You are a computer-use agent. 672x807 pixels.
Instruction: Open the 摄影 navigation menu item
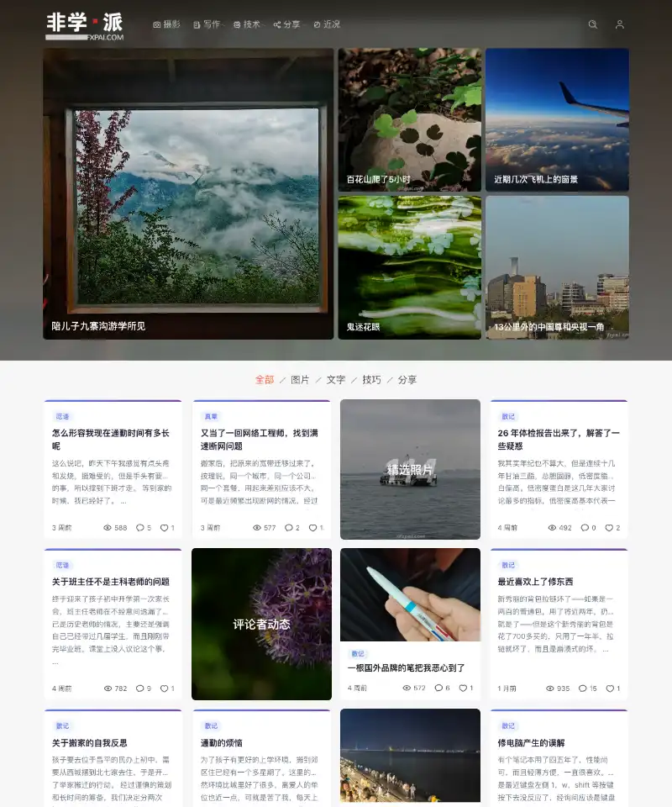[x=167, y=24]
